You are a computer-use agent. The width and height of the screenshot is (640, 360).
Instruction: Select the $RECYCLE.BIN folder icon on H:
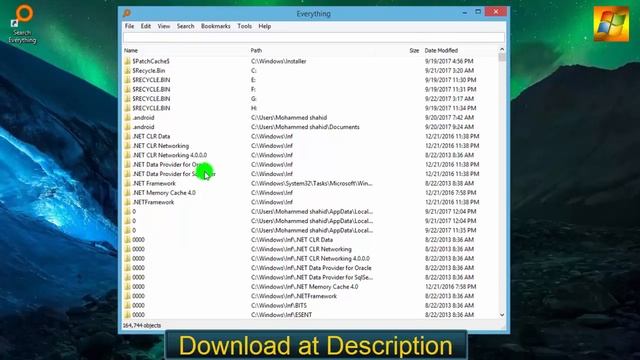pyautogui.click(x=127, y=108)
